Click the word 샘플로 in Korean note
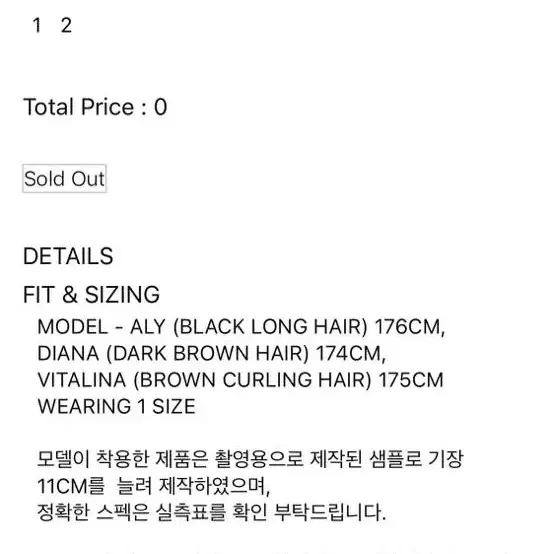554x554 pixels. [395, 459]
